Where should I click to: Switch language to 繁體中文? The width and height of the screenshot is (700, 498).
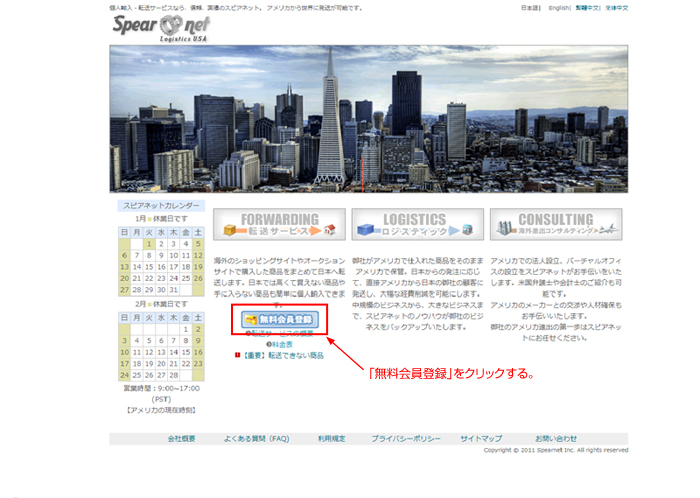588,8
